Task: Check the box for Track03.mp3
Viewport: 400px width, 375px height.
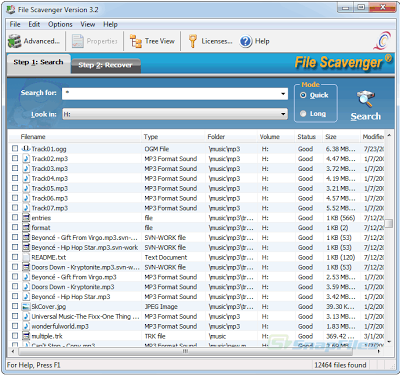Action: click(x=15, y=168)
